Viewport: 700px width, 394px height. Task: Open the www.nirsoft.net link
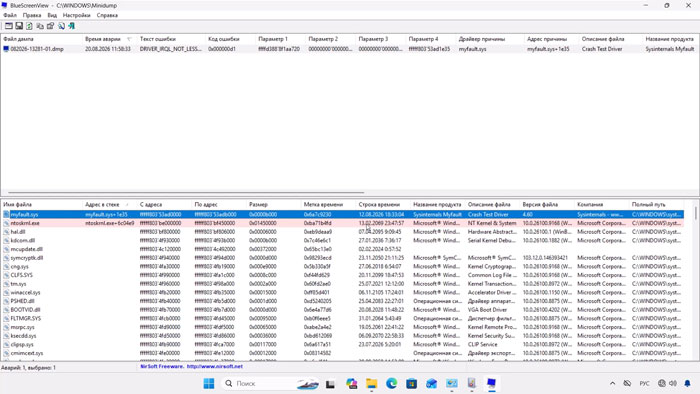click(x=215, y=366)
